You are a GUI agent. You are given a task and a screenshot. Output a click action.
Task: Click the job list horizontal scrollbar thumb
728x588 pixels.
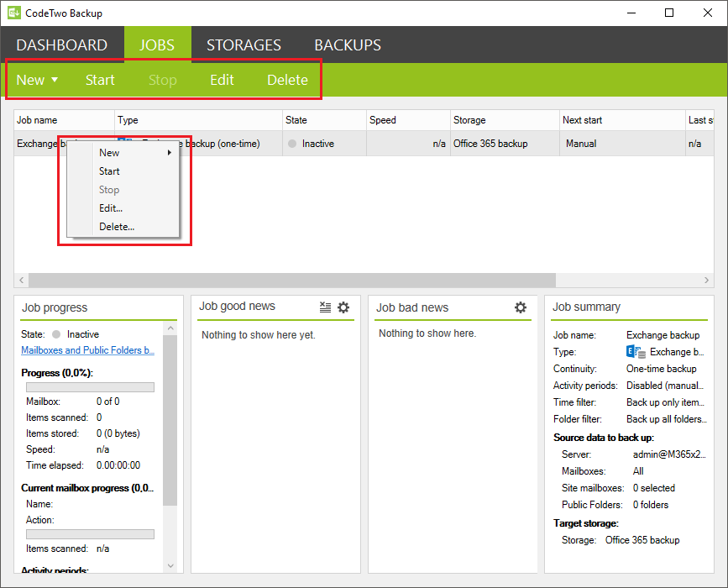click(292, 280)
